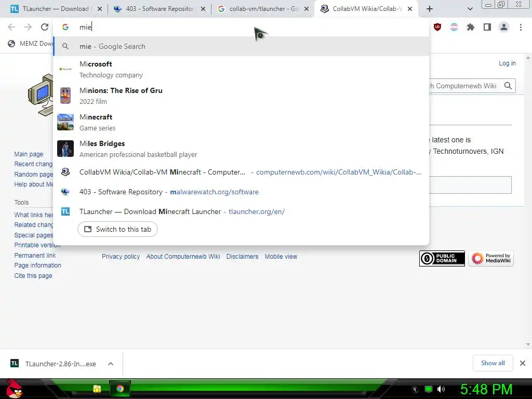The width and height of the screenshot is (532, 399).
Task: Click the browser back arrow
Action: [11, 27]
